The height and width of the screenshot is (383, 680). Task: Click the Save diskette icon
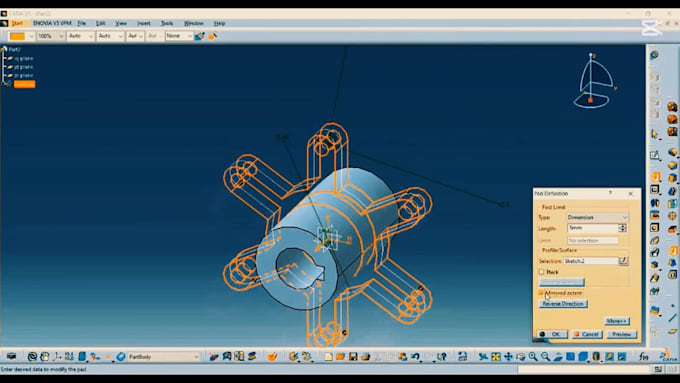click(x=353, y=357)
